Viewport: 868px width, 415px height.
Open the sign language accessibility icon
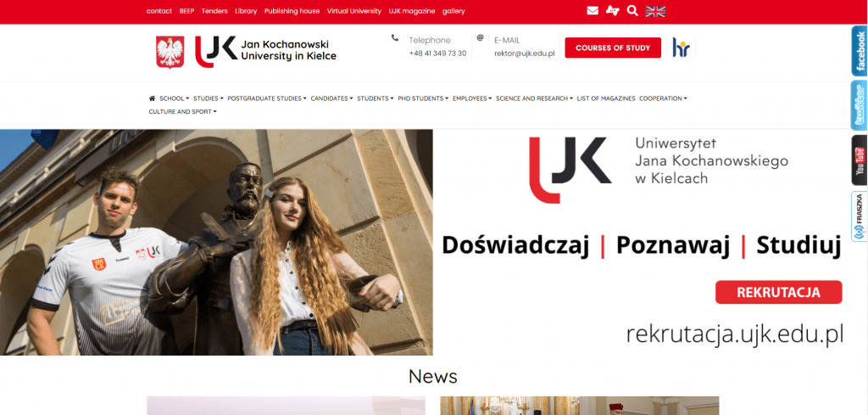(x=612, y=10)
